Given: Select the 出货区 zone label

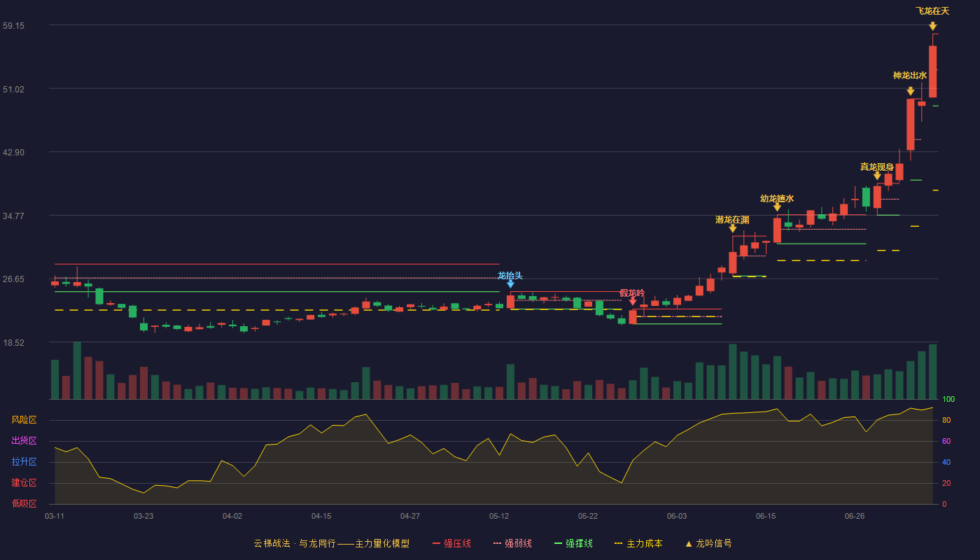Looking at the screenshot, I should point(24,441).
